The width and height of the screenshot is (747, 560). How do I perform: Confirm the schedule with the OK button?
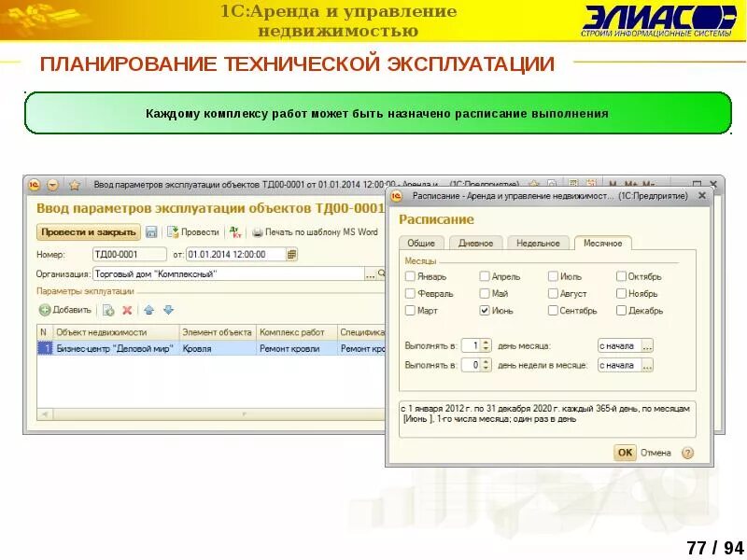pyautogui.click(x=625, y=453)
